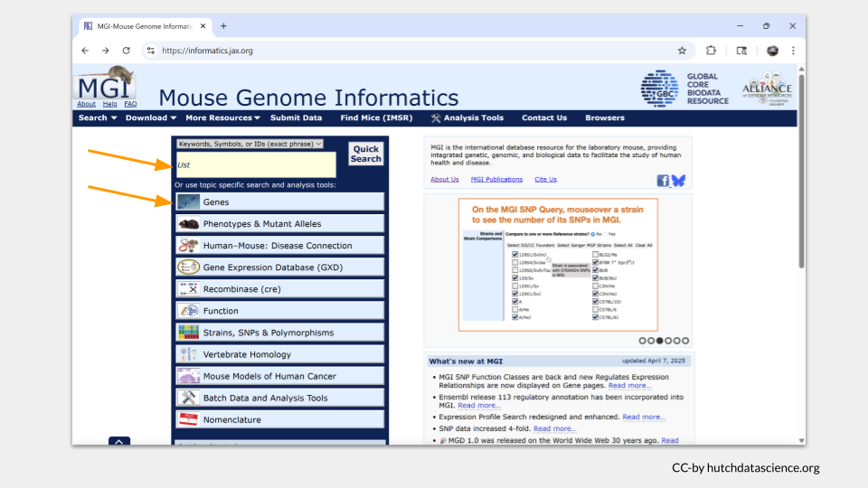Read more about SNP data increase
868x488 pixels.
pyautogui.click(x=554, y=428)
